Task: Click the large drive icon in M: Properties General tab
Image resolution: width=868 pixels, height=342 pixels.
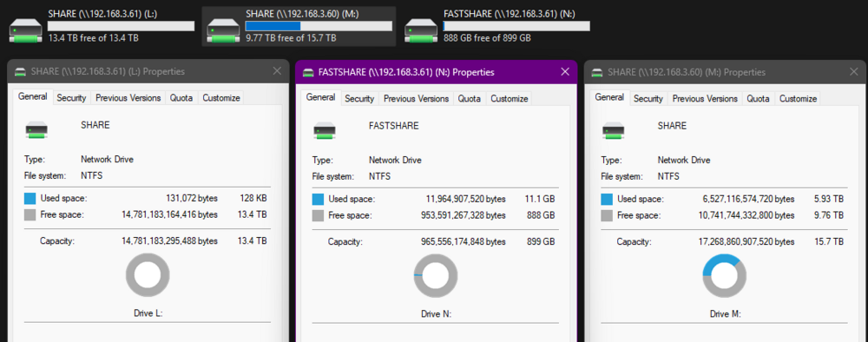Action: click(613, 130)
